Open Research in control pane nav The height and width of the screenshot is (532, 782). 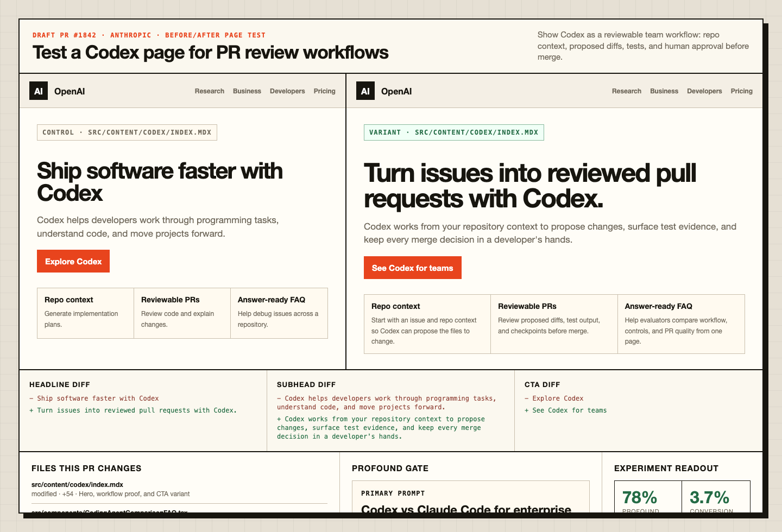coord(210,91)
